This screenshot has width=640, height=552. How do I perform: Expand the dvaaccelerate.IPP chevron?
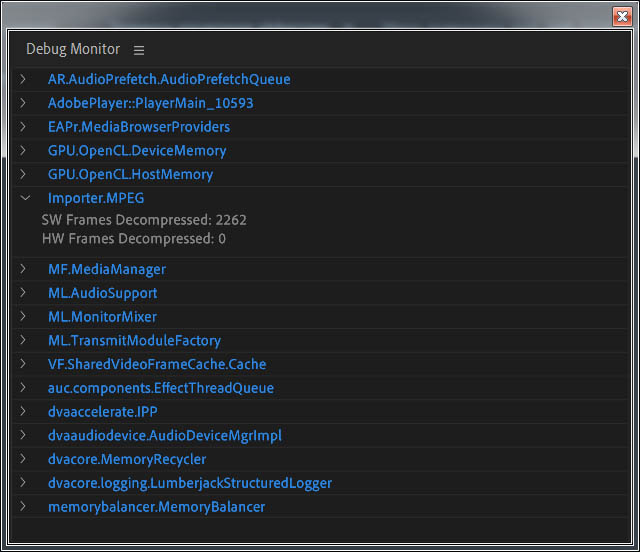[x=25, y=412]
